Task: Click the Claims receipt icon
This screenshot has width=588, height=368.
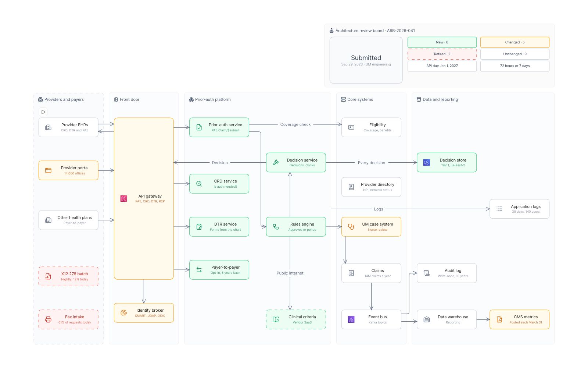Action: [351, 273]
